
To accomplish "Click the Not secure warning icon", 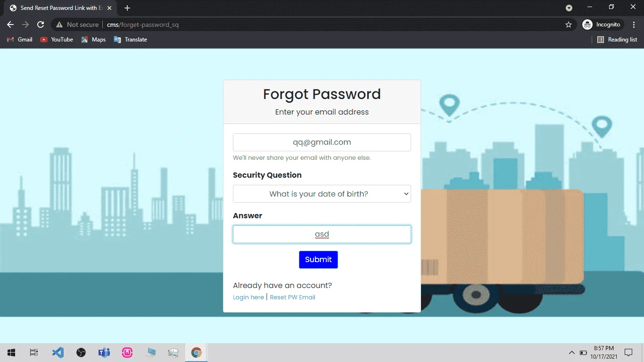I will coord(59,25).
